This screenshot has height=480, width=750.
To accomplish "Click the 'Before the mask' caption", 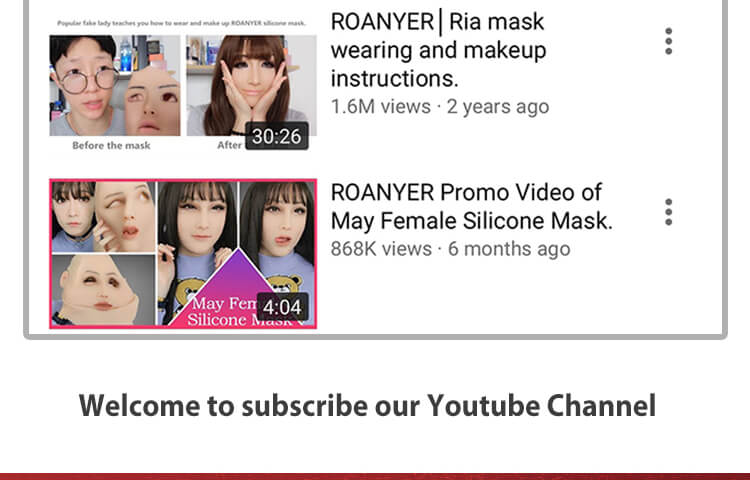I will [x=111, y=145].
